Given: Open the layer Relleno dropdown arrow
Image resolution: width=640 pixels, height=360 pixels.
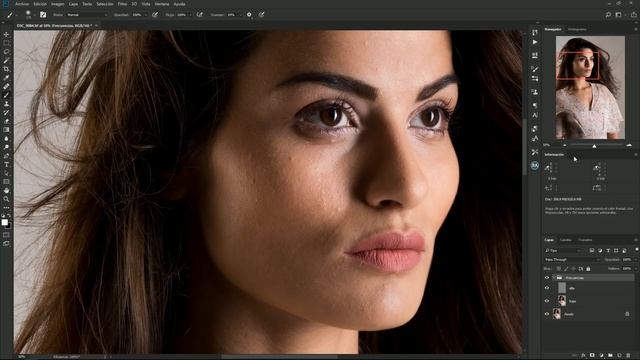Looking at the screenshot, I should pyautogui.click(x=636, y=269).
